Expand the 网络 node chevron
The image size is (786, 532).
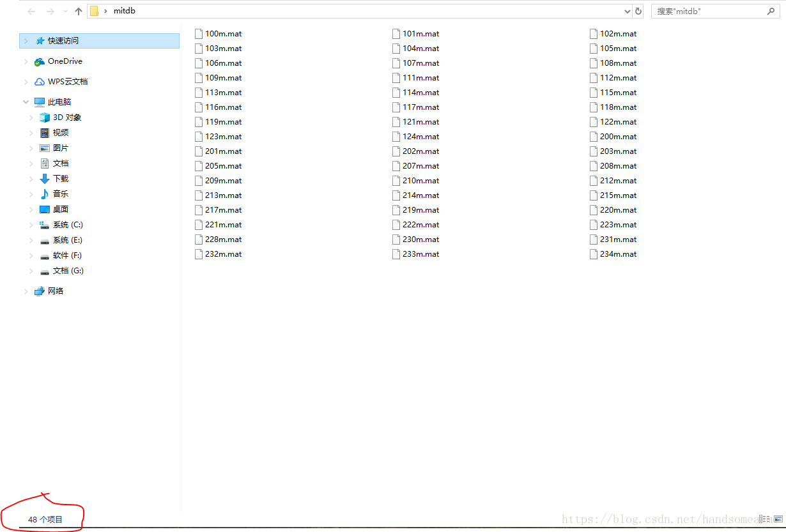[x=26, y=291]
